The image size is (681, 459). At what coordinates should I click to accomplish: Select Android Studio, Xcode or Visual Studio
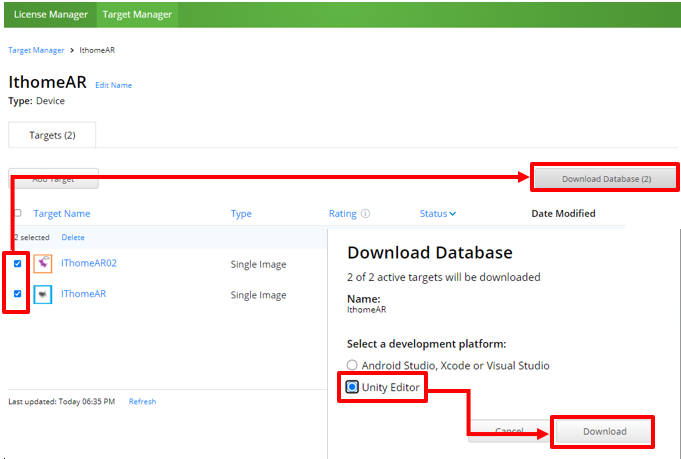[x=352, y=365]
